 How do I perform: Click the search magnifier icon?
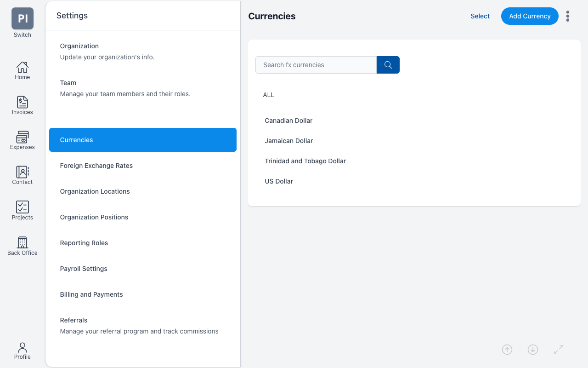tap(388, 65)
